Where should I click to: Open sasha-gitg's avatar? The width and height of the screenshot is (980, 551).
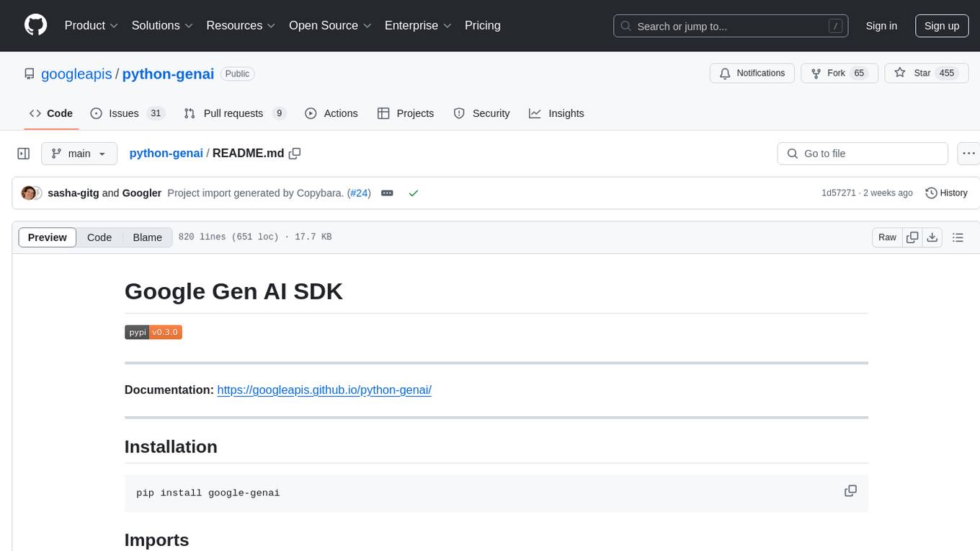[x=29, y=193]
